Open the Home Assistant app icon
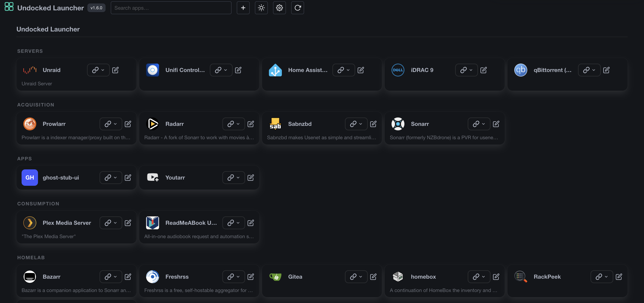644x303 pixels. click(x=275, y=70)
